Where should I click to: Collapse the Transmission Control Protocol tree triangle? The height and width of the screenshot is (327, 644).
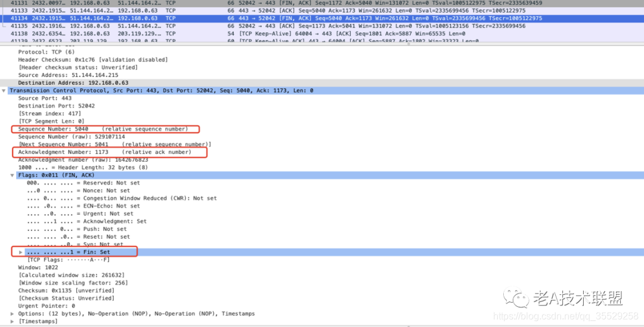tap(4, 90)
